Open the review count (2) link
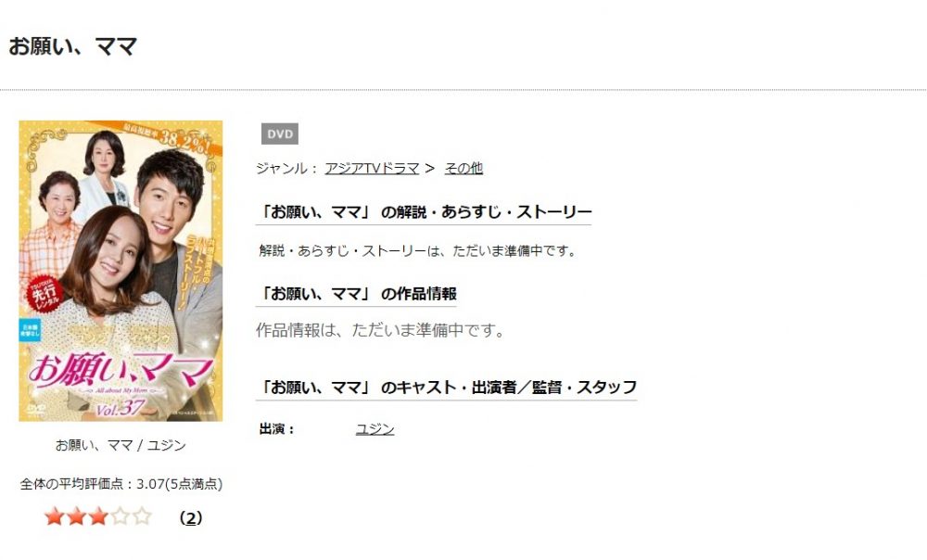927x560 pixels. pos(190,518)
